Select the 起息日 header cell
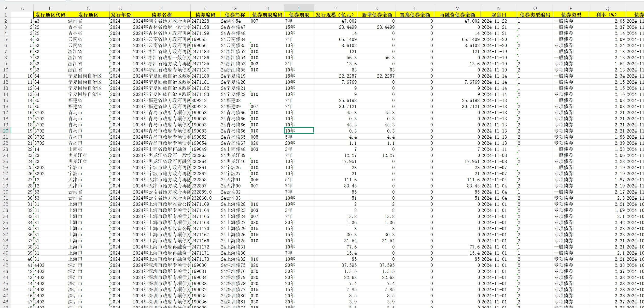This screenshot has height=308, width=644. click(x=499, y=15)
